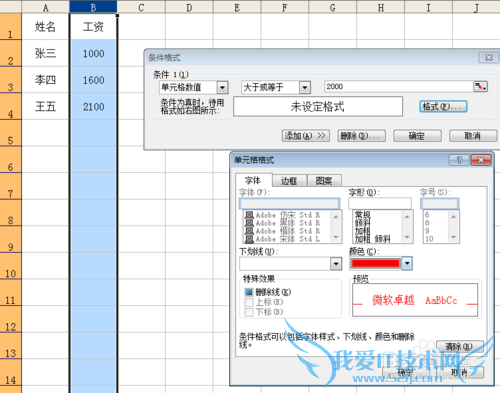Select column B header
This screenshot has height=393, width=500.
pyautogui.click(x=93, y=7)
